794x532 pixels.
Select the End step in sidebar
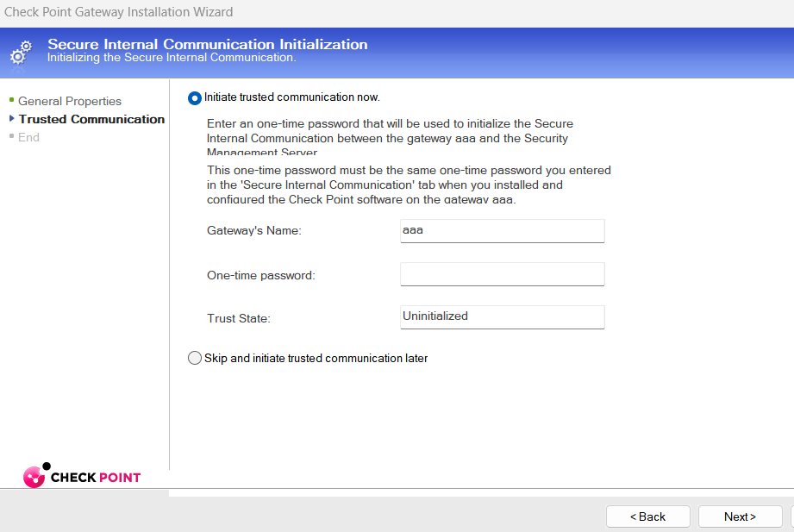tap(28, 137)
